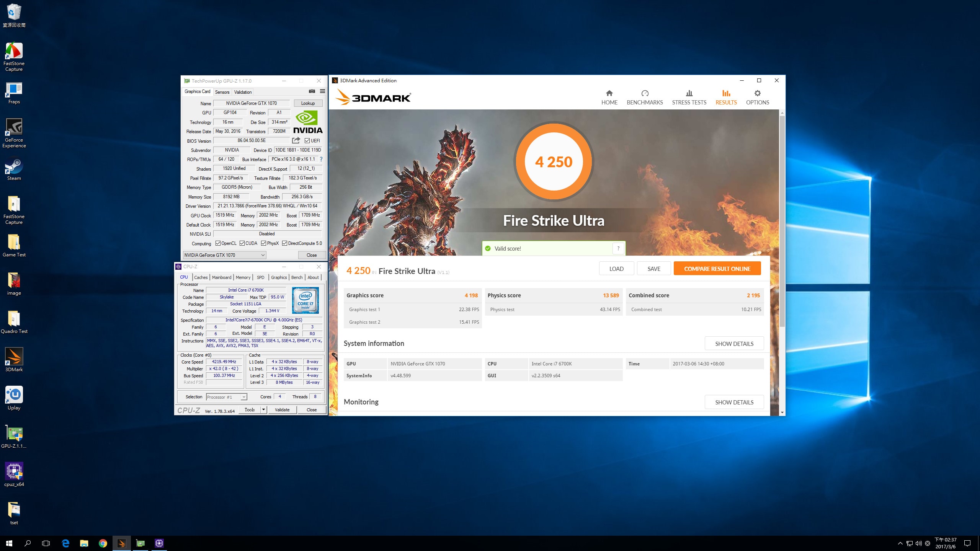
Task: Toggle OpenCL checkbox in GPU-Z
Action: [x=218, y=243]
